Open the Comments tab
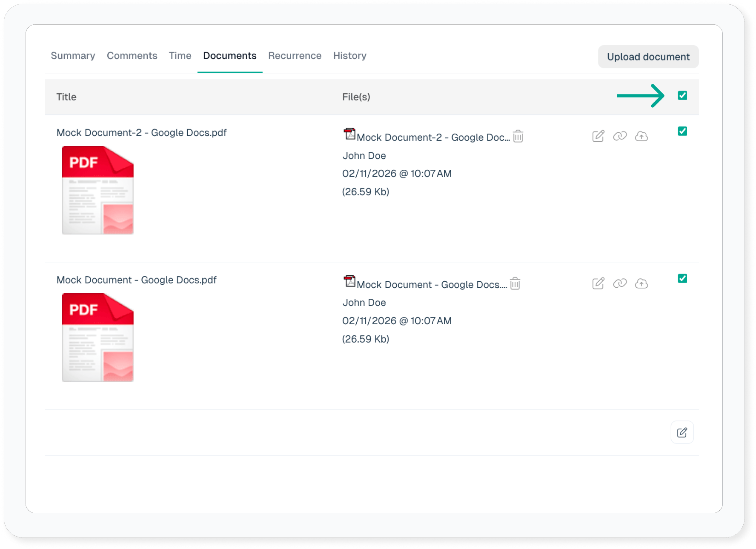 (x=132, y=56)
